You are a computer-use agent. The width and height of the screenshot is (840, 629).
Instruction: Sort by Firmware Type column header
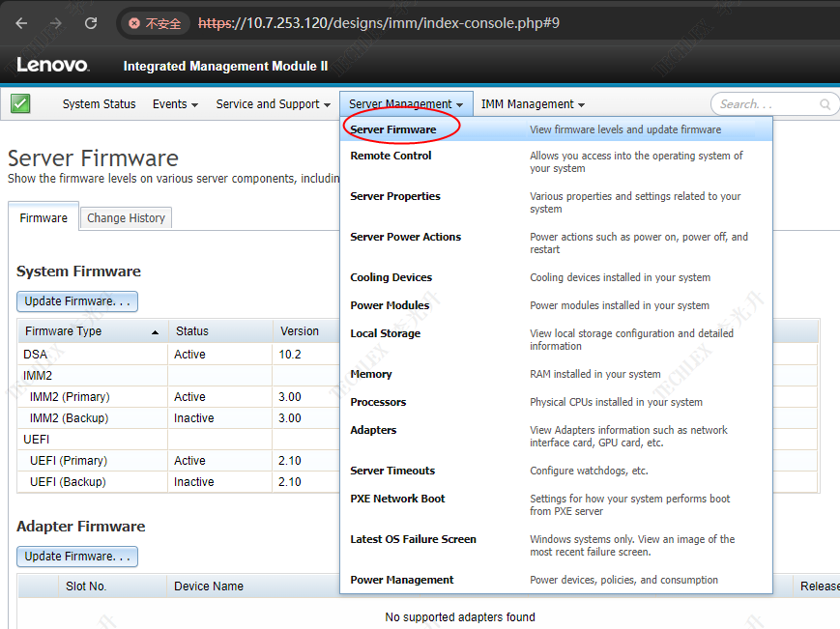click(93, 331)
